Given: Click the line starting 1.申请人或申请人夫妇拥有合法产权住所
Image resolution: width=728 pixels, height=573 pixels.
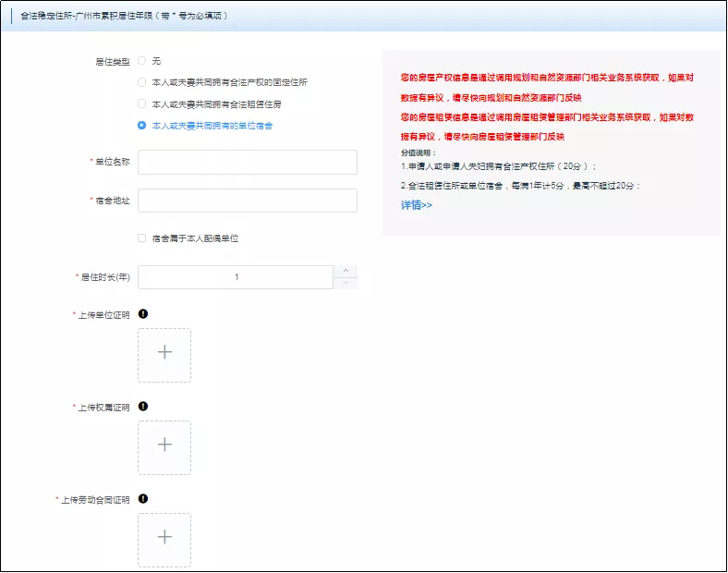Looking at the screenshot, I should [499, 166].
